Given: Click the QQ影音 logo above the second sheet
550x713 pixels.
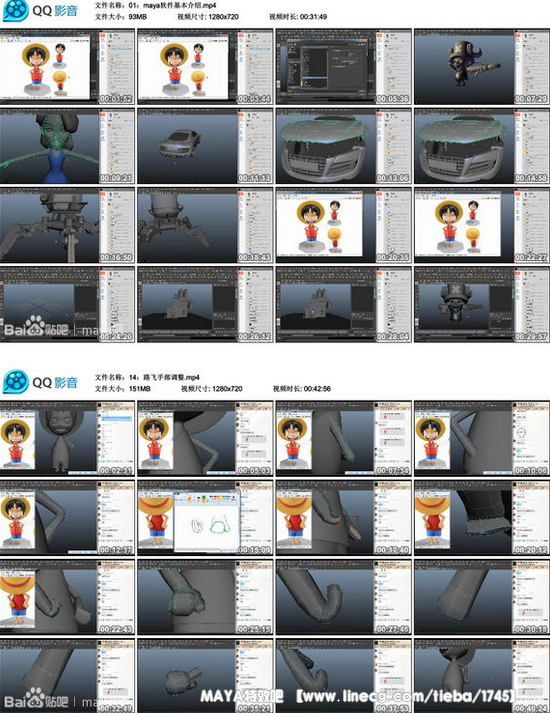Looking at the screenshot, I should coord(40,382).
